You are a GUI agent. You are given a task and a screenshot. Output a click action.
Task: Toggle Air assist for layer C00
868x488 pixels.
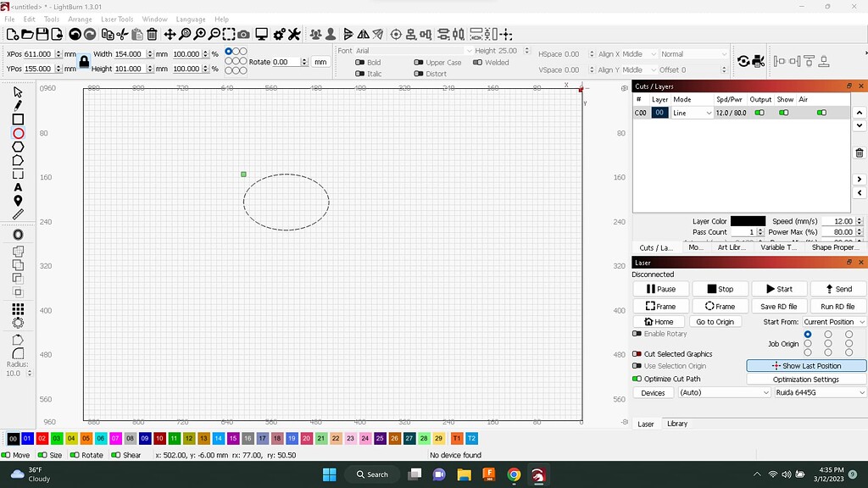click(x=821, y=113)
